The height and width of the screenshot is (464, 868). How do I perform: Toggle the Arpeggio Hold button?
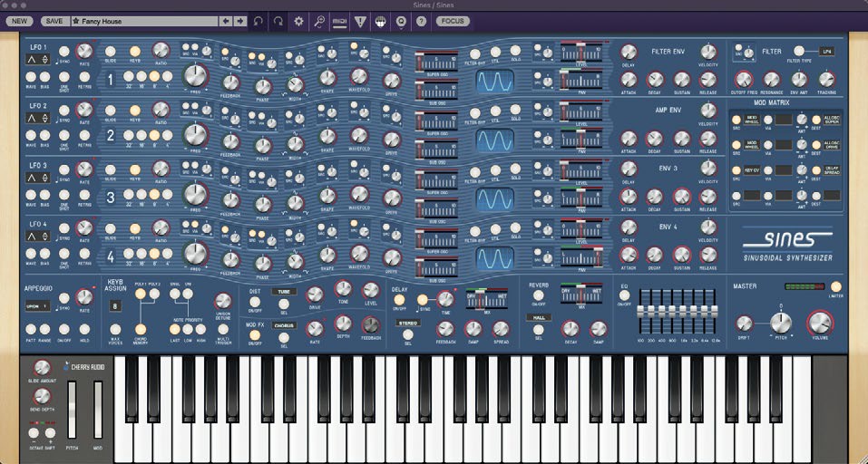click(x=84, y=329)
